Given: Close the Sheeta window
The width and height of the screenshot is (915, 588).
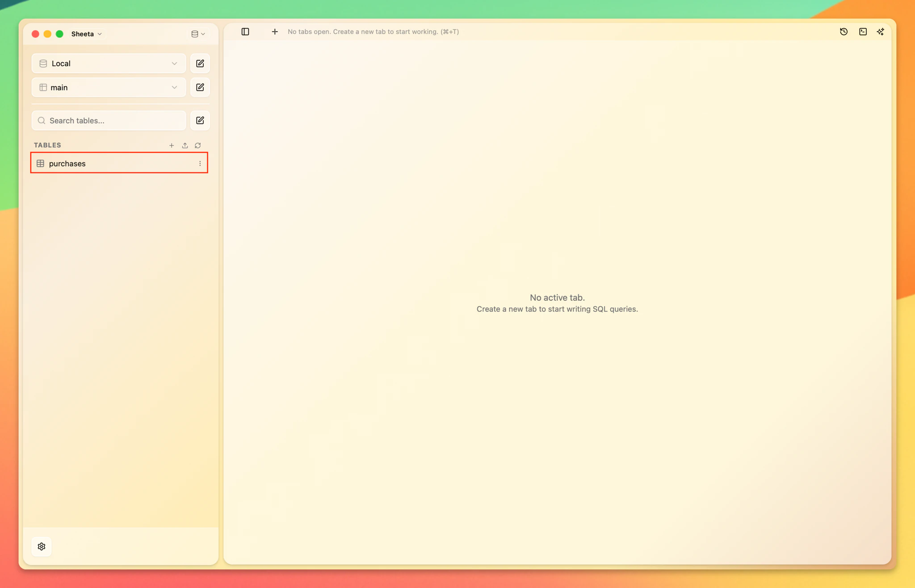Looking at the screenshot, I should [x=35, y=34].
